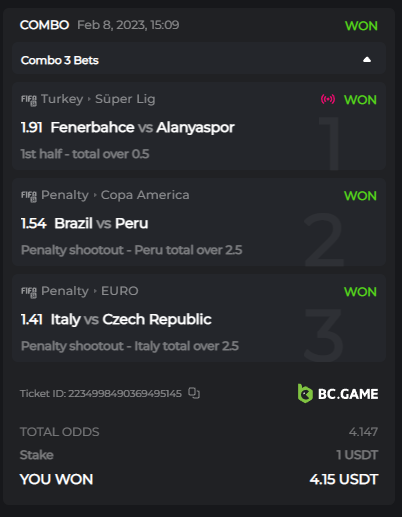Click the Ticket ID number text
Viewport: 402px width, 517px height.
click(x=125, y=393)
